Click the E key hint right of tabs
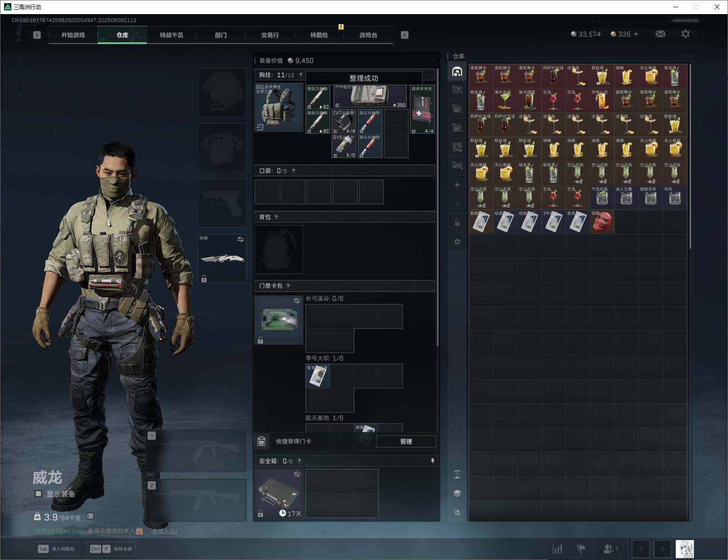The height and width of the screenshot is (560, 728). (x=404, y=35)
